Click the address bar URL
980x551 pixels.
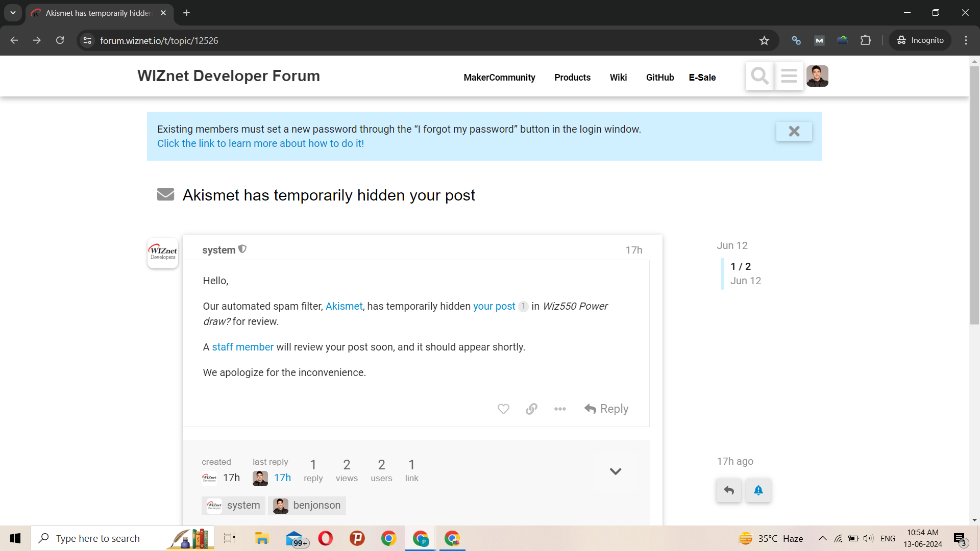(x=159, y=40)
